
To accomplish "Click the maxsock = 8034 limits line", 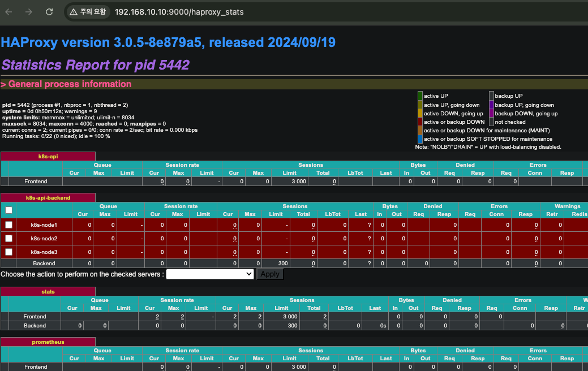I will pos(84,124).
